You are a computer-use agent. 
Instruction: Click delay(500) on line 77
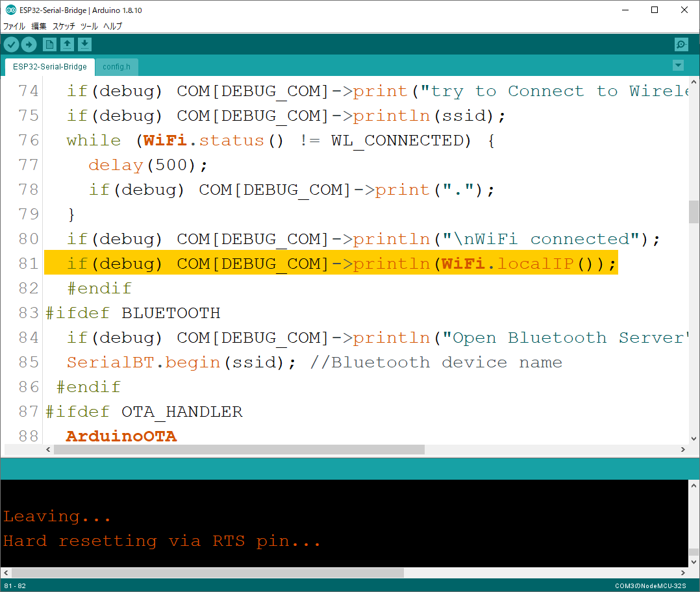point(148,166)
